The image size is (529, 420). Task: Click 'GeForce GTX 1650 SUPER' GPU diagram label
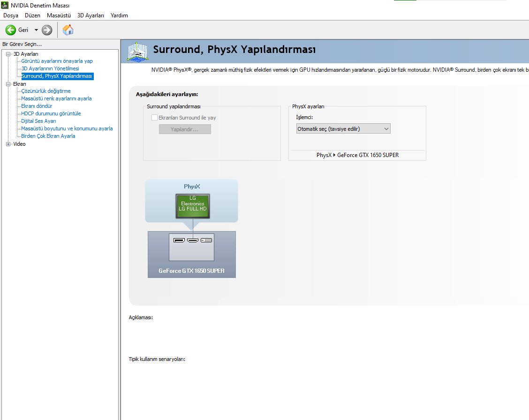pos(191,270)
